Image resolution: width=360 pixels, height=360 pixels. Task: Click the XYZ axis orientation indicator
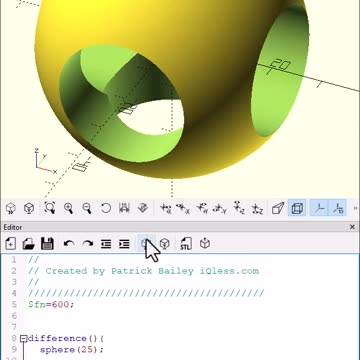coord(45,162)
